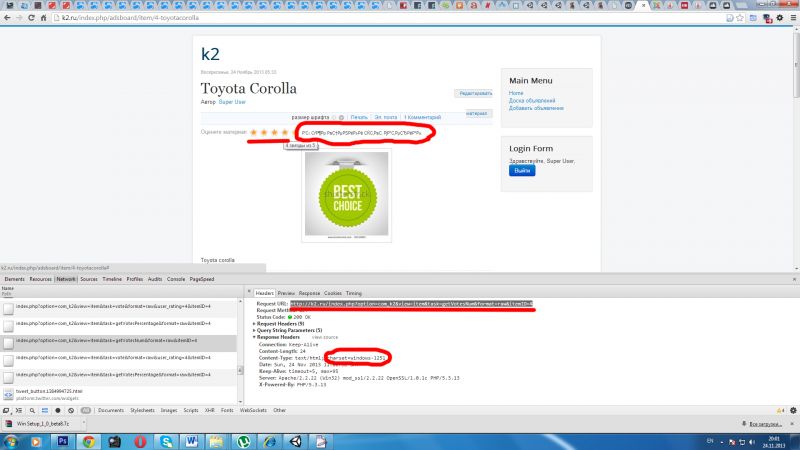The width and height of the screenshot is (800, 450).
Task: Open the Chrome menu hamburger icon
Action: tap(793, 18)
